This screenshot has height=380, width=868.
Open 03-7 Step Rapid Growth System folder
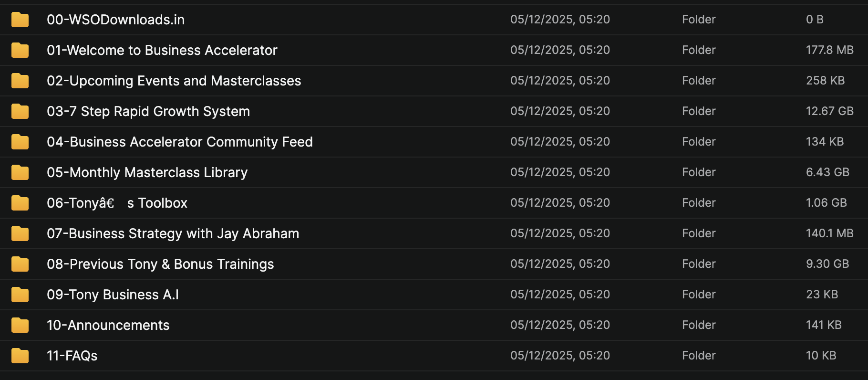(x=148, y=111)
